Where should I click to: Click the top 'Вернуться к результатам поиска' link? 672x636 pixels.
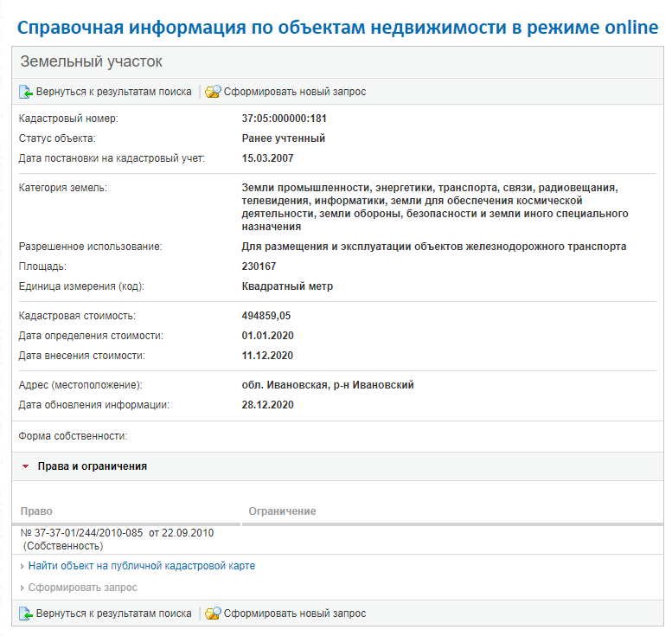[x=113, y=92]
